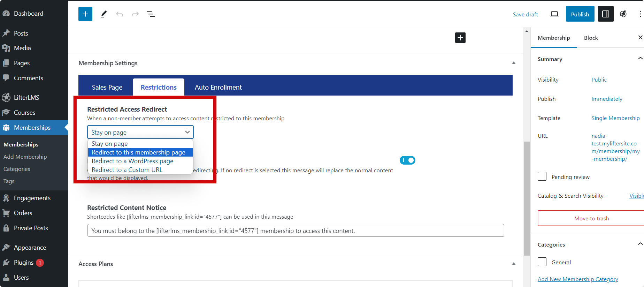Open the block inserter plus button in toolbar
Viewport: 644px width, 287px height.
coord(85,14)
